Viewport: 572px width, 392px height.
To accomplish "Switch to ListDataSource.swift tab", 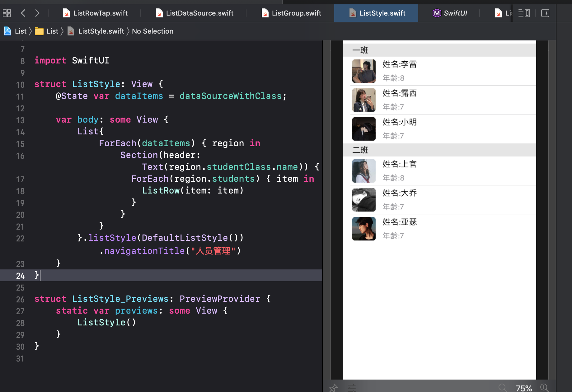I will (194, 13).
